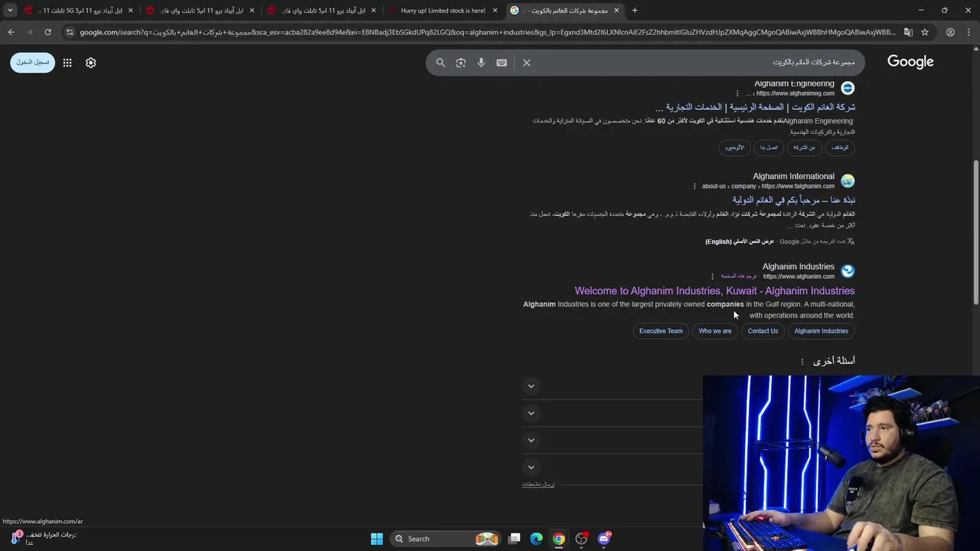Expand the third related question

531,440
